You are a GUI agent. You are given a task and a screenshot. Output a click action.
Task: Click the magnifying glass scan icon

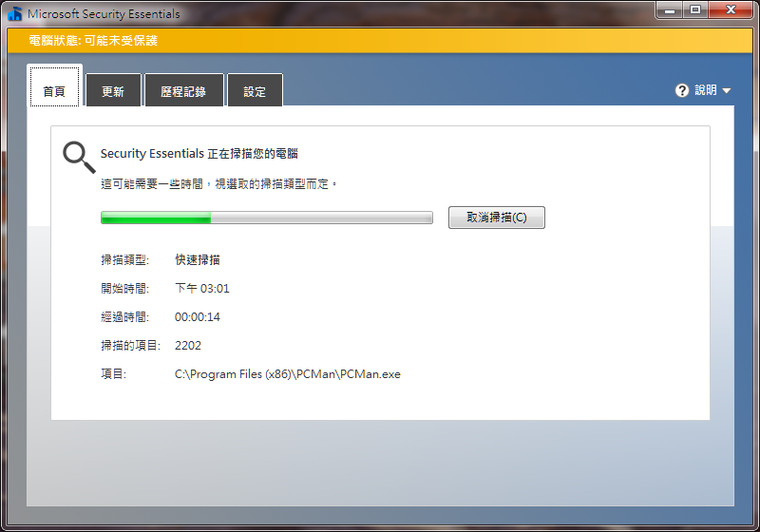point(79,157)
